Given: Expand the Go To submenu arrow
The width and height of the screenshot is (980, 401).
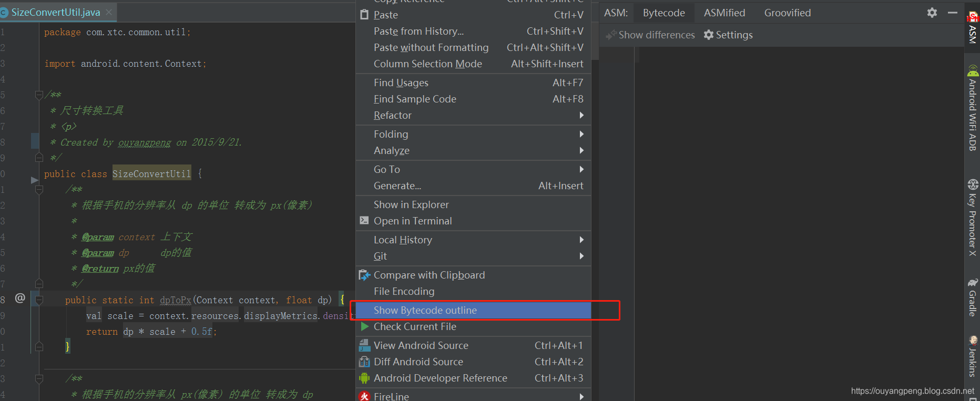Looking at the screenshot, I should [581, 169].
